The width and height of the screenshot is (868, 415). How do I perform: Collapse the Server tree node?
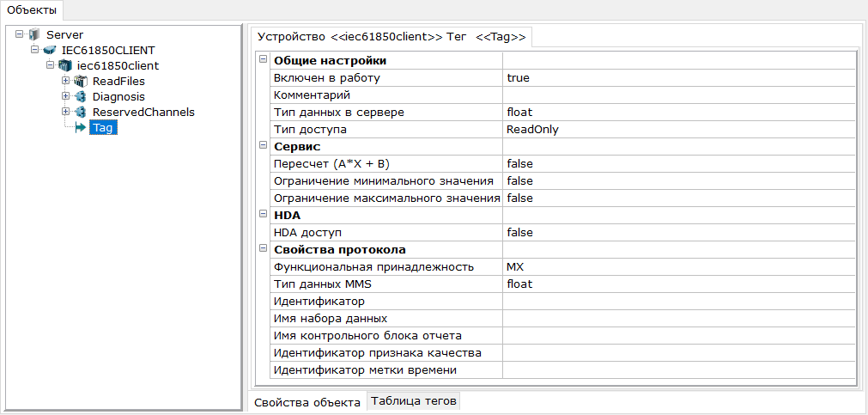[20, 34]
